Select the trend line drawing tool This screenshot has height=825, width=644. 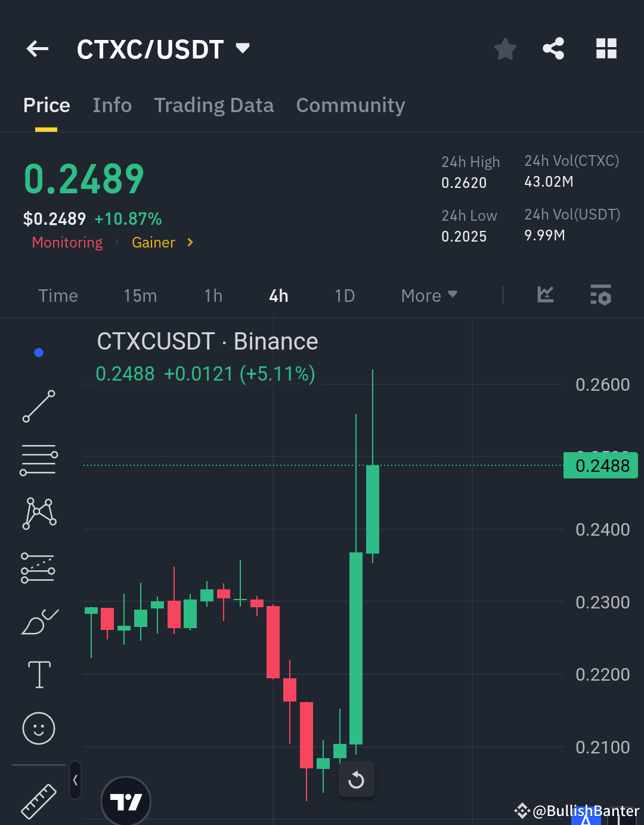click(x=38, y=406)
